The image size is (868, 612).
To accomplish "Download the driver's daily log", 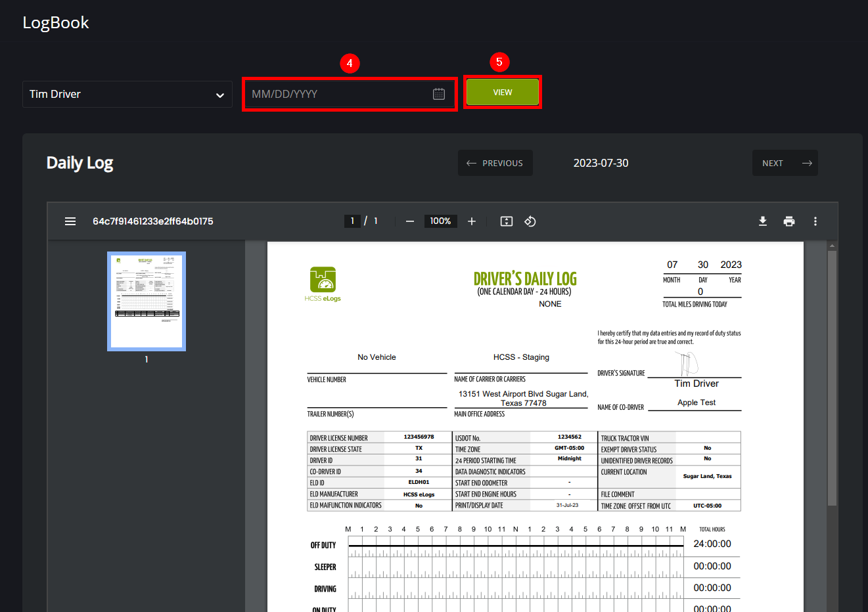I will coord(762,221).
